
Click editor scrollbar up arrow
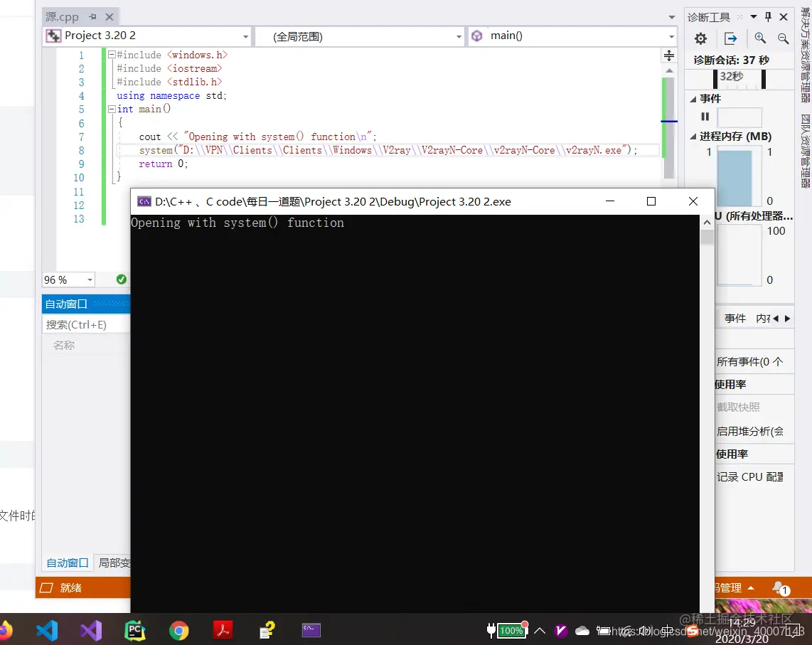click(x=669, y=70)
